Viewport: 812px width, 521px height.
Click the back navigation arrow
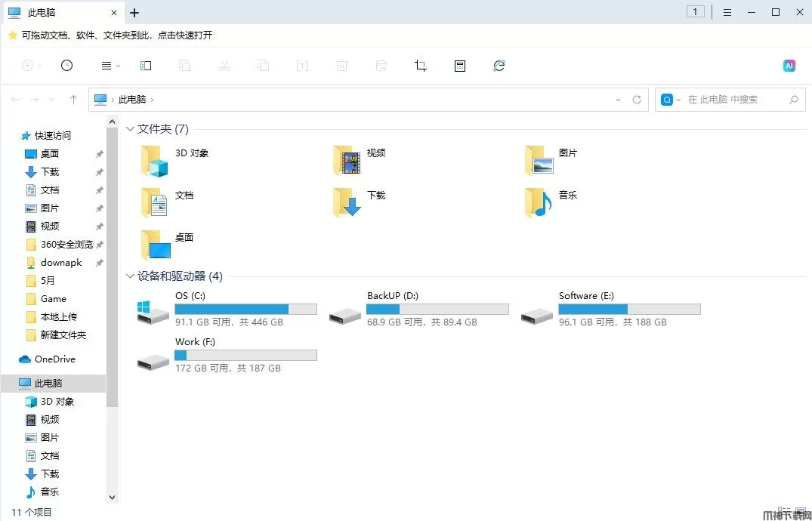[x=16, y=100]
